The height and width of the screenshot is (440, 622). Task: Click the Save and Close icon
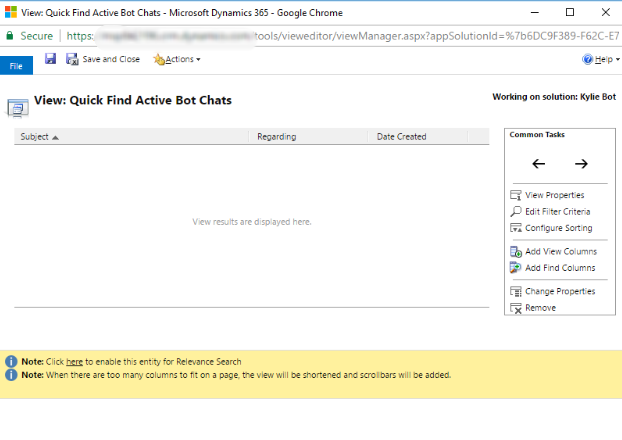point(72,59)
